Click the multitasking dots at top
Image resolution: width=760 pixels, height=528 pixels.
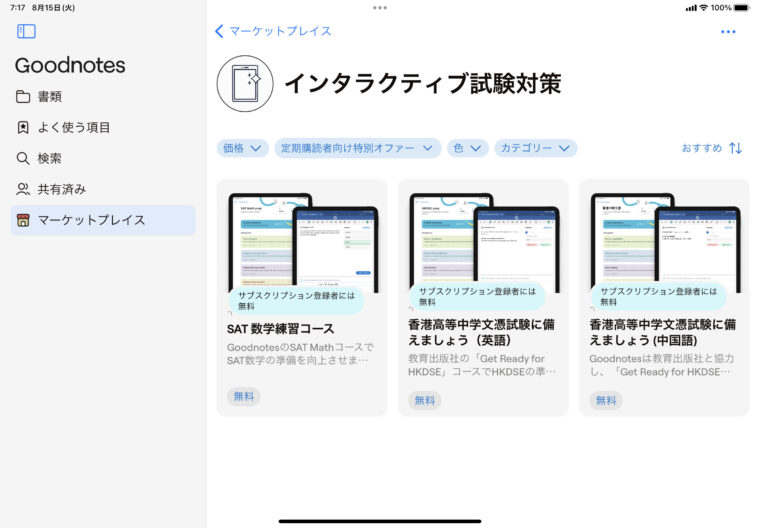pyautogui.click(x=380, y=8)
